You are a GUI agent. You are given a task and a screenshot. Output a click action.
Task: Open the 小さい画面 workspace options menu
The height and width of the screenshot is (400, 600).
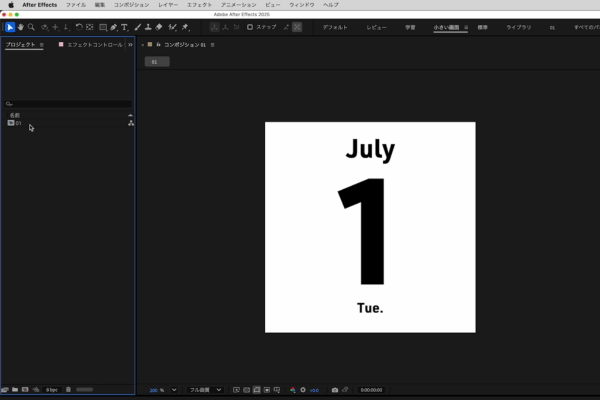pyautogui.click(x=466, y=28)
